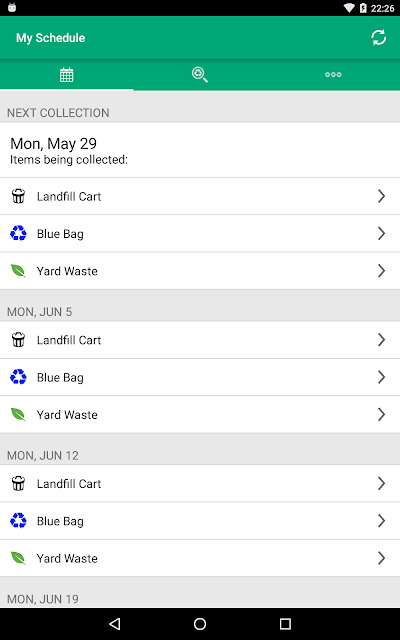
Task: Tap the refresh schedule icon
Action: pos(378,38)
